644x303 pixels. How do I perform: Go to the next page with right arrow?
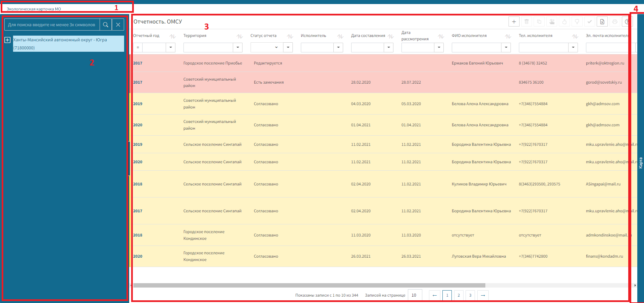coord(483,295)
